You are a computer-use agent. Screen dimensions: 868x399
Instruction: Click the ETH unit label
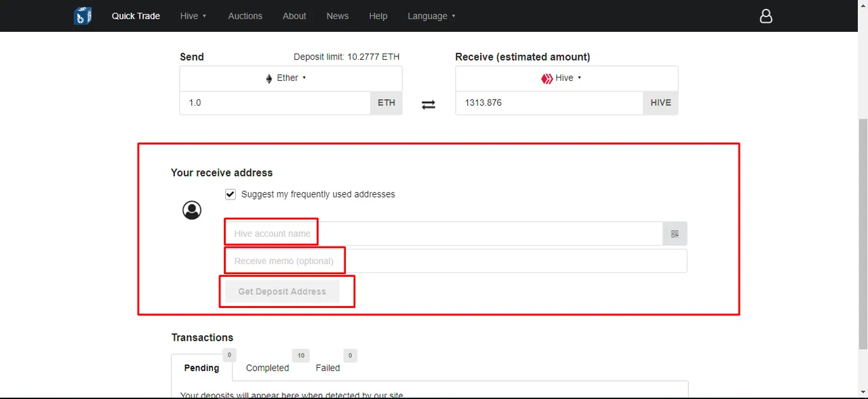387,102
